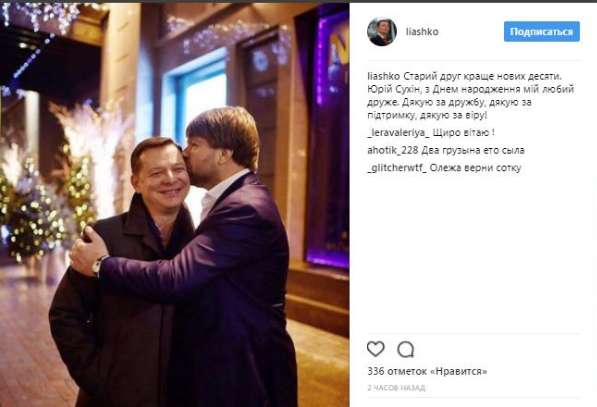The image size is (597, 407).
Task: Click the comment Олежа верни сотку
Action: (476, 168)
